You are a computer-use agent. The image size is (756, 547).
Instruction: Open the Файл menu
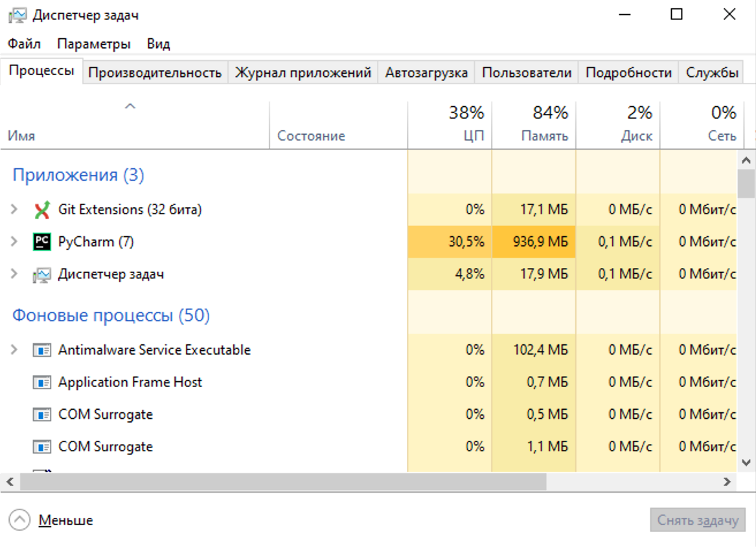[x=24, y=44]
